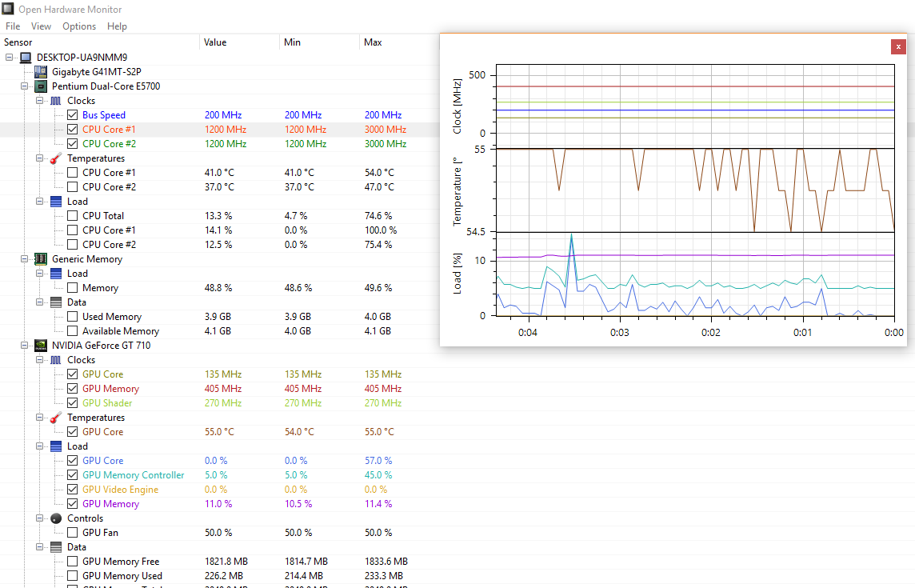Open the Options menu
Screen dimensions: 915x588
[x=79, y=26]
